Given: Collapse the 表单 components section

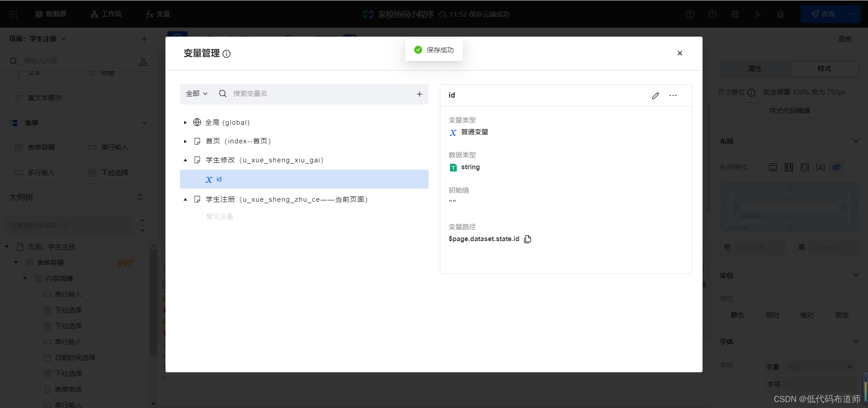Looking at the screenshot, I should (x=145, y=123).
